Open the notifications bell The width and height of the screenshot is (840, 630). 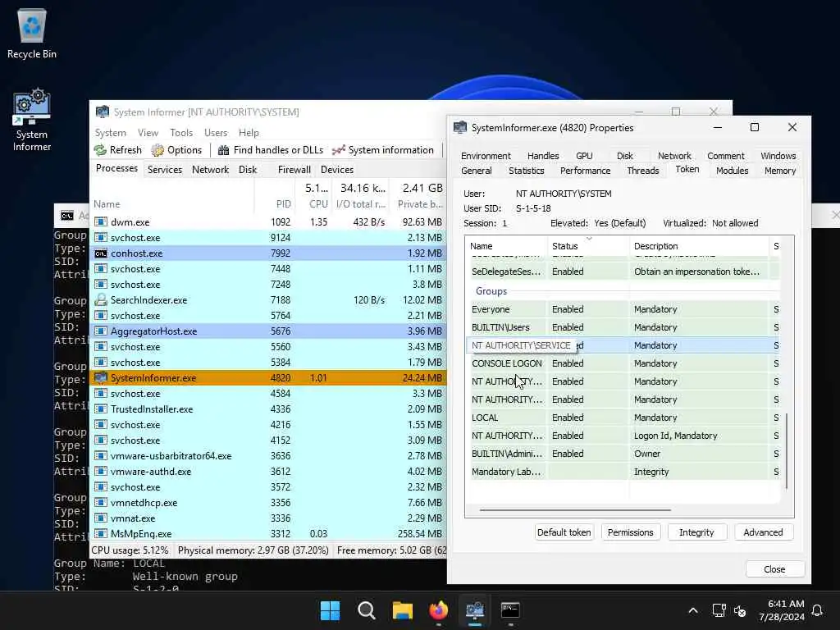point(817,610)
